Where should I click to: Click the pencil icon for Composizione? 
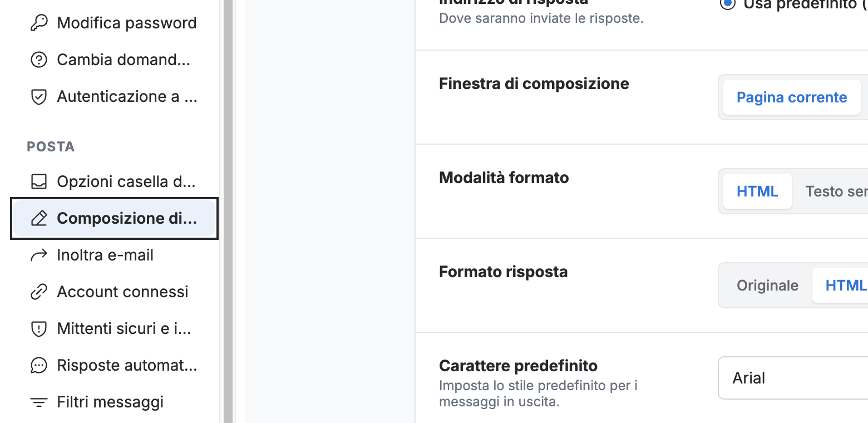click(x=38, y=218)
